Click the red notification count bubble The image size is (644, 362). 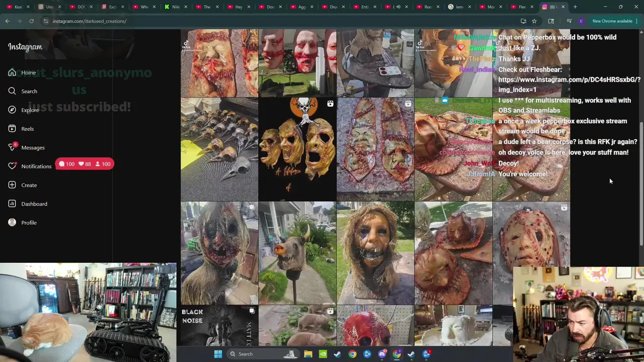(85, 164)
